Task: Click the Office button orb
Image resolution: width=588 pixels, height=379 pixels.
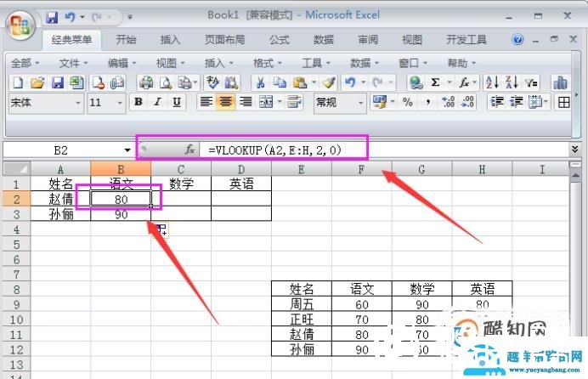Action: click(x=20, y=25)
